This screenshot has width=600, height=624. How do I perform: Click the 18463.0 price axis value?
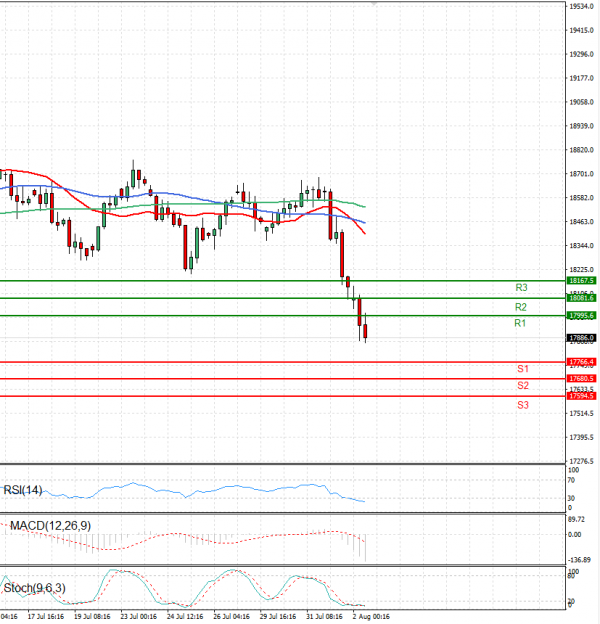[x=582, y=222]
